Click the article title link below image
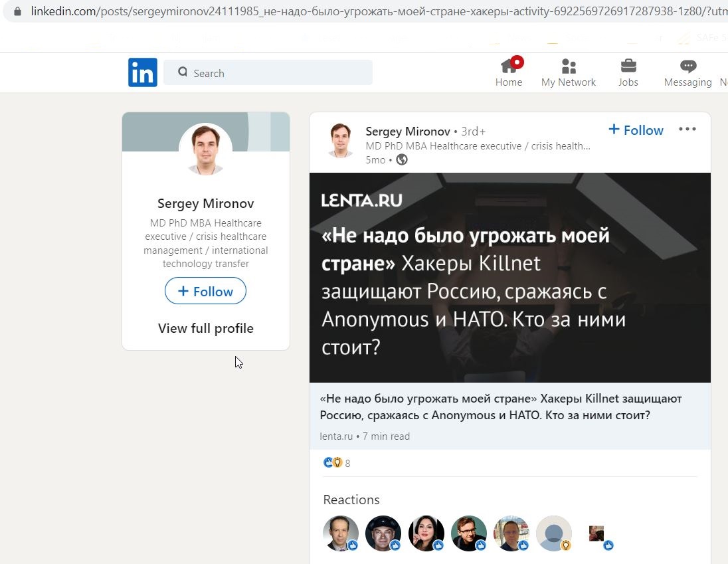The height and width of the screenshot is (564, 728). 501,407
